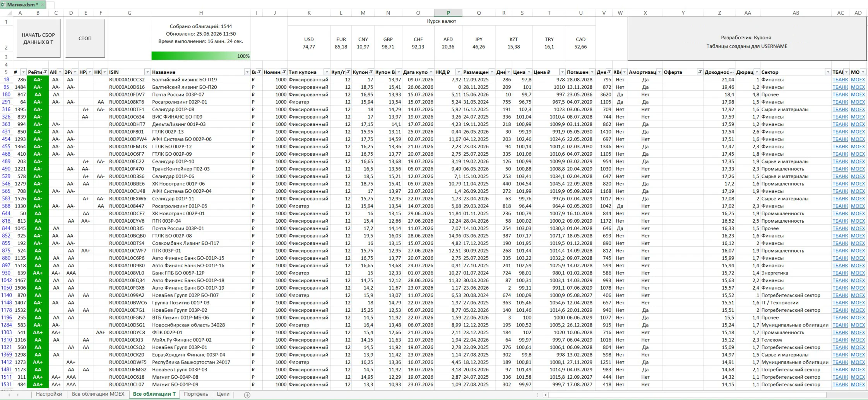
Task: Open the Погашение column filter dropdown
Action: click(592, 72)
